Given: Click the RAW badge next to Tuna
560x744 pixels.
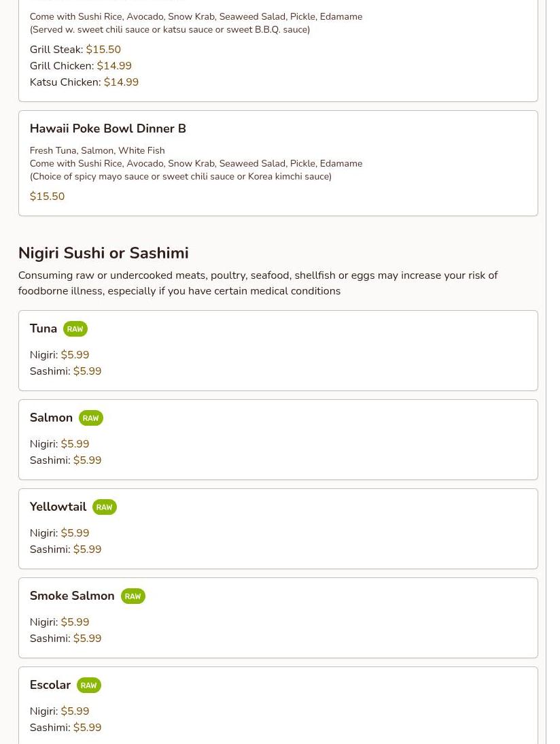Looking at the screenshot, I should click(75, 329).
